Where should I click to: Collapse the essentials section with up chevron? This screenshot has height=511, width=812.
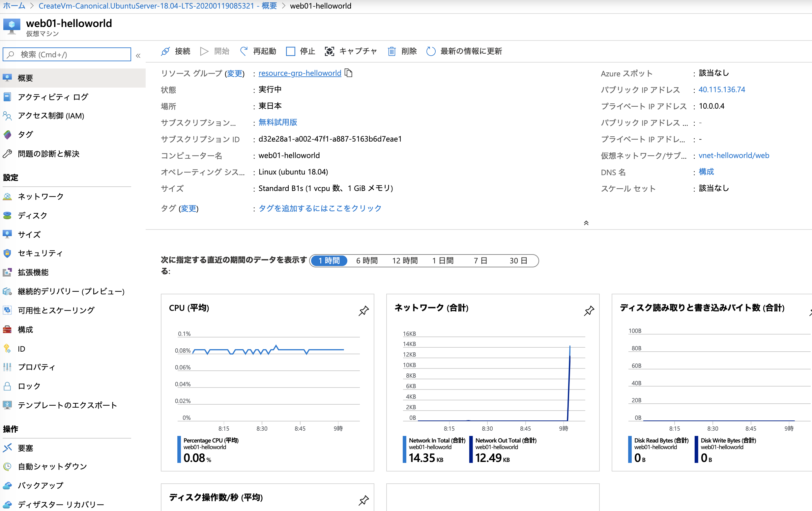tap(586, 223)
